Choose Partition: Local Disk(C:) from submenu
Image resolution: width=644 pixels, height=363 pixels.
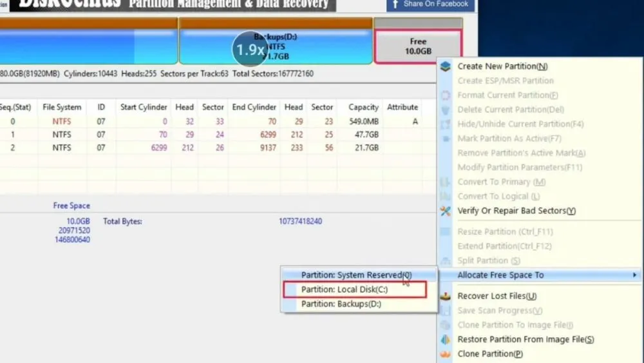(x=345, y=290)
